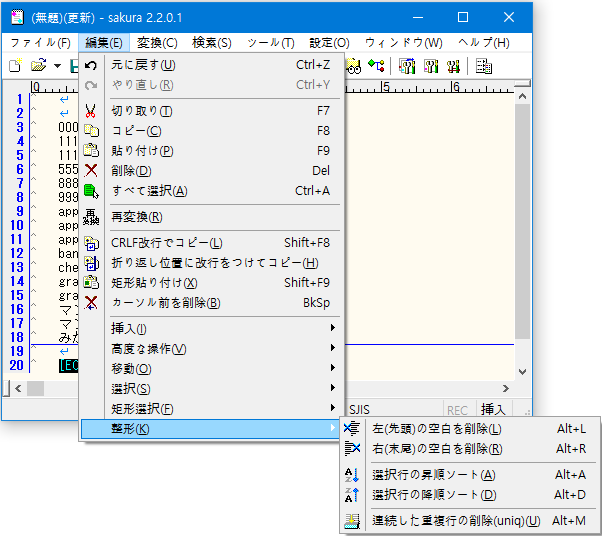Choose すべて選択(A) from the menu
602x536 pixels.
[x=210, y=191]
